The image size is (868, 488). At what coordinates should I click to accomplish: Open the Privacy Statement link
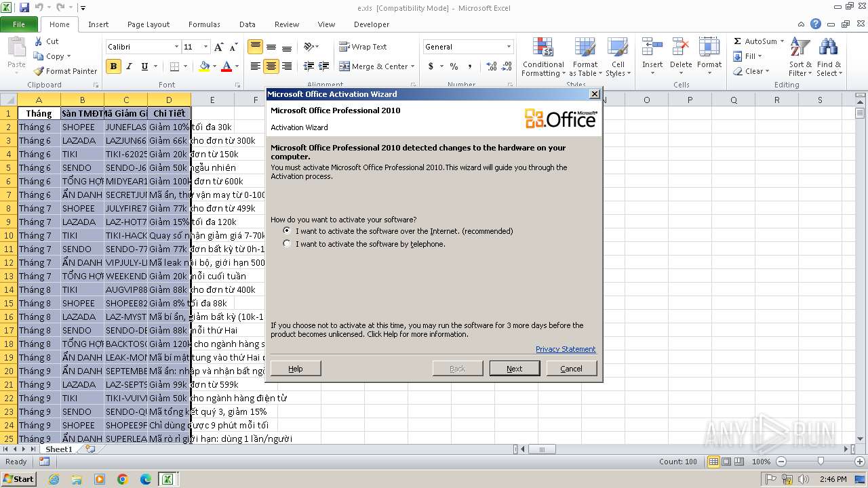566,349
